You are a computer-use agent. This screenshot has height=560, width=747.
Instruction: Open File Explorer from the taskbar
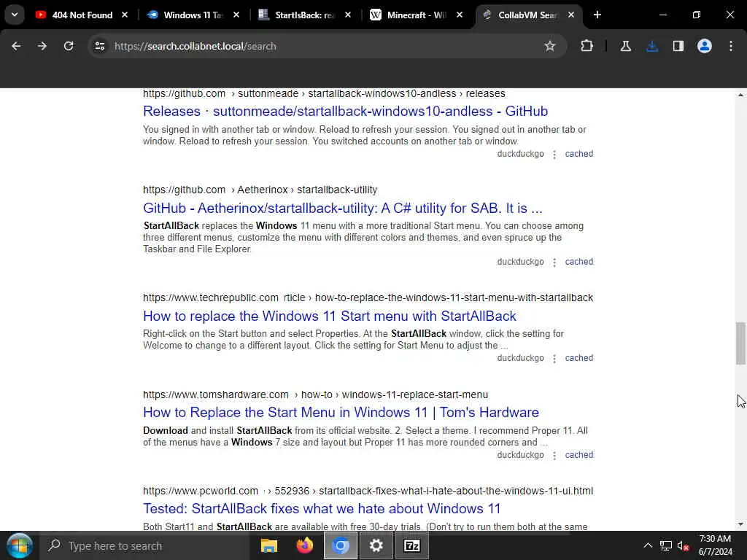click(x=269, y=545)
